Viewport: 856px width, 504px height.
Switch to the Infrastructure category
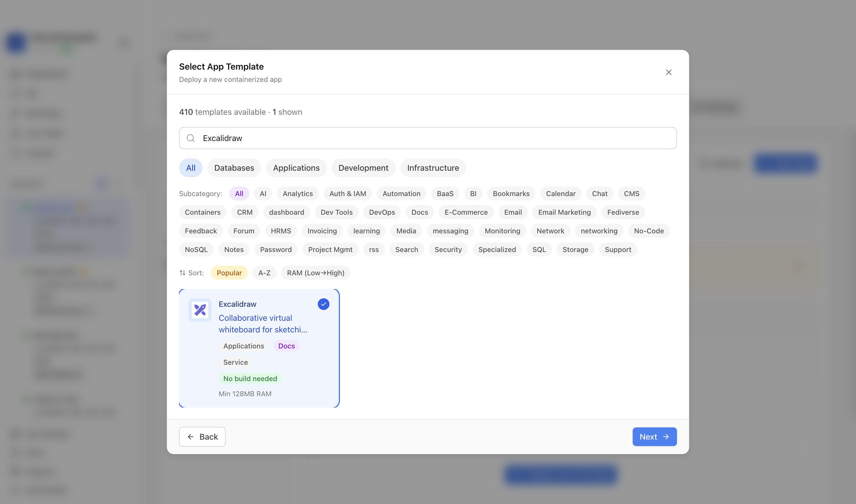click(x=433, y=168)
